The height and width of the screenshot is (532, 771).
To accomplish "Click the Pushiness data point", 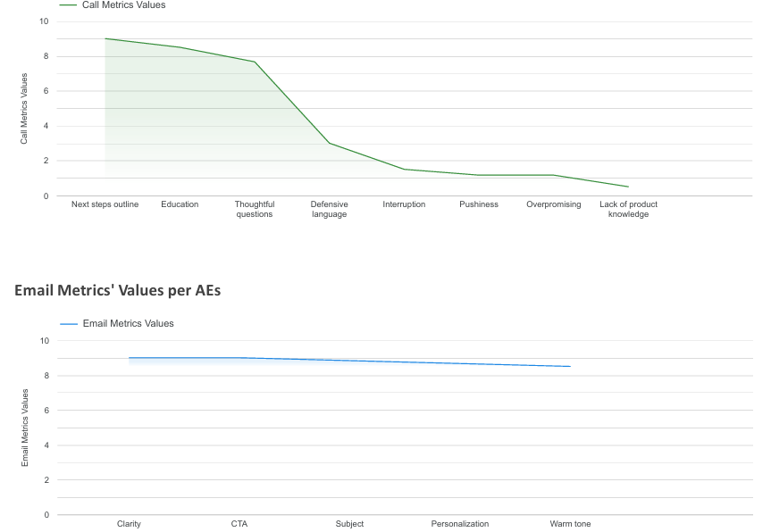I will click(479, 174).
